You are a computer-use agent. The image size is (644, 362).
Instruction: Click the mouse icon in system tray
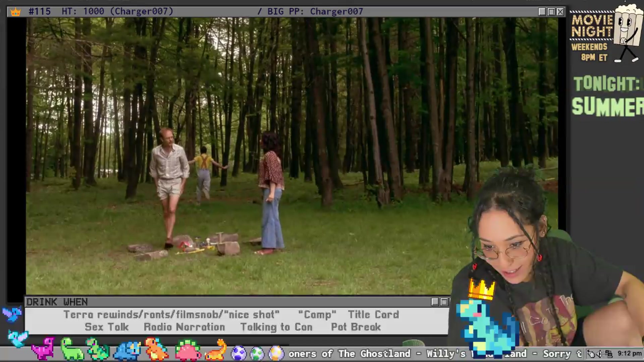[591, 354]
